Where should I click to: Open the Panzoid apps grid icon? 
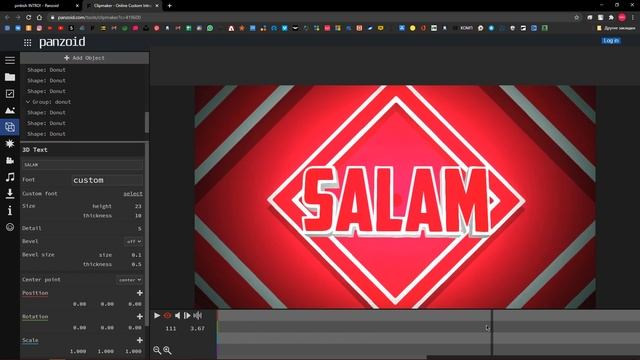point(27,42)
